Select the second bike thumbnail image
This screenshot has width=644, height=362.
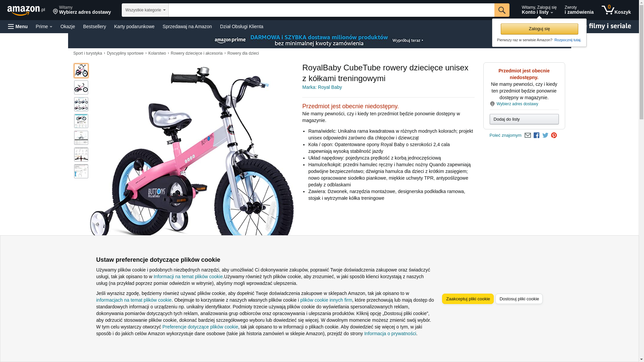point(81,87)
